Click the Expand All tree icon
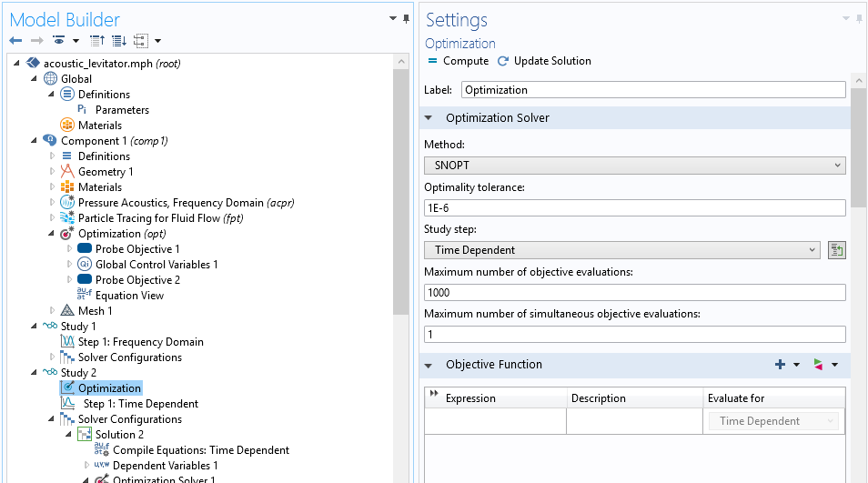868x483 pixels. pyautogui.click(x=118, y=41)
